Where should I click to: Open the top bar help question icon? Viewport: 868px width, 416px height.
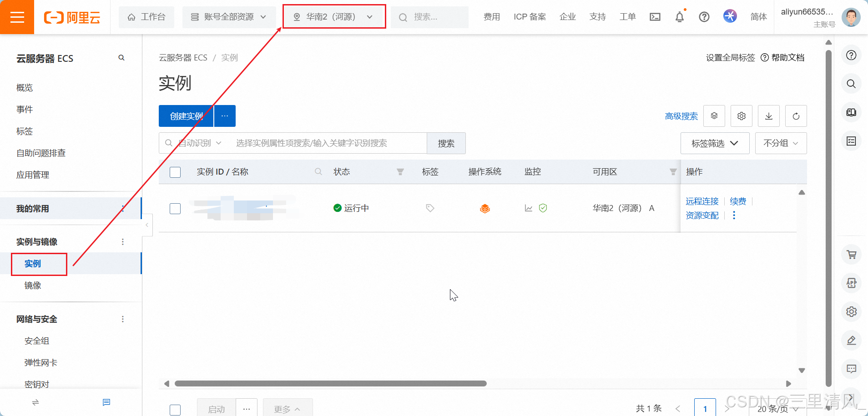[704, 17]
